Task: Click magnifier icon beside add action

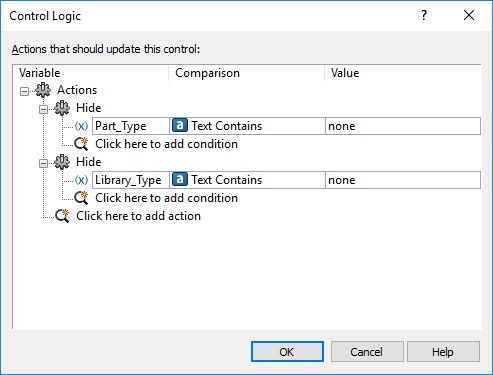Action: (x=62, y=216)
